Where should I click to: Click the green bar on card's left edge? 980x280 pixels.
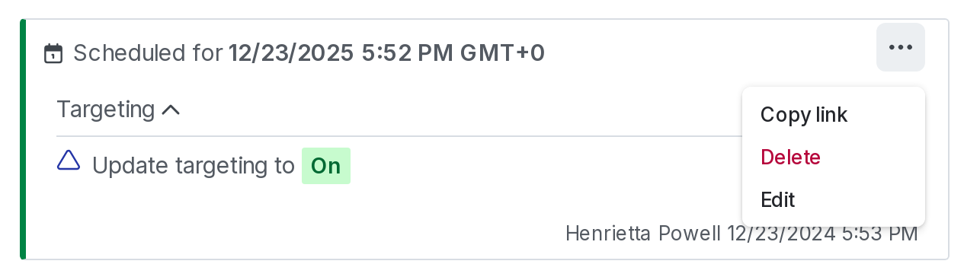23,139
